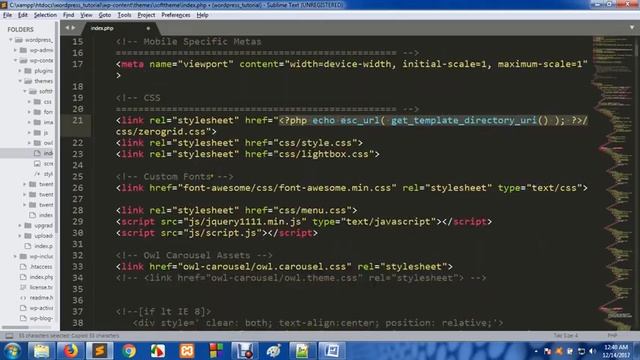Open Windows Start button

tap(13, 351)
